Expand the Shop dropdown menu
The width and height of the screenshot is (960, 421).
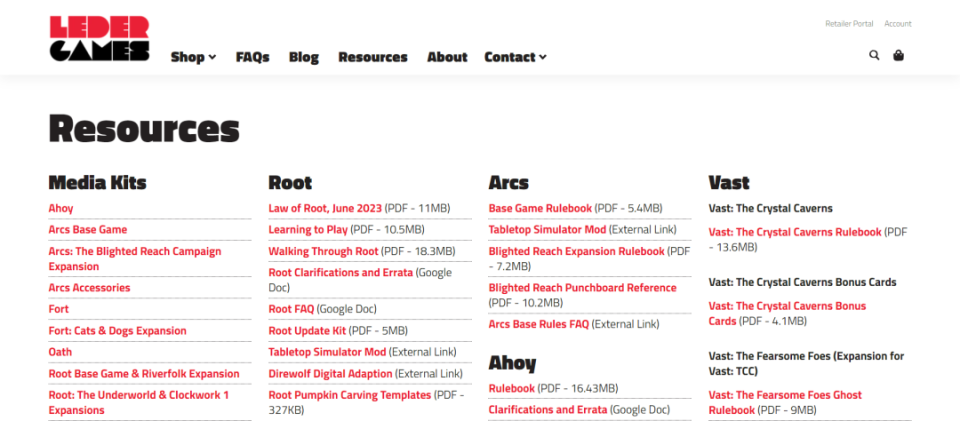(x=193, y=57)
